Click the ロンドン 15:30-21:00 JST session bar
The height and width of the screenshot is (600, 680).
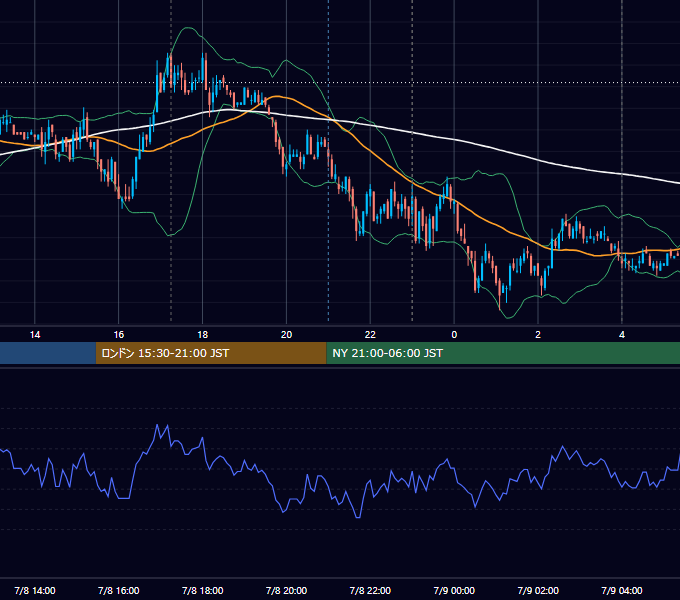tap(211, 353)
